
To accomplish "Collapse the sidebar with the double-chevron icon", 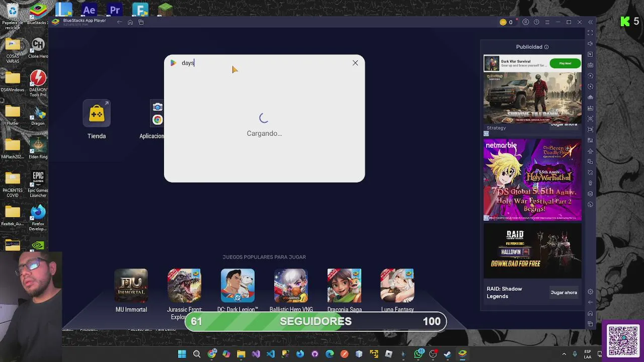I will pos(591,22).
